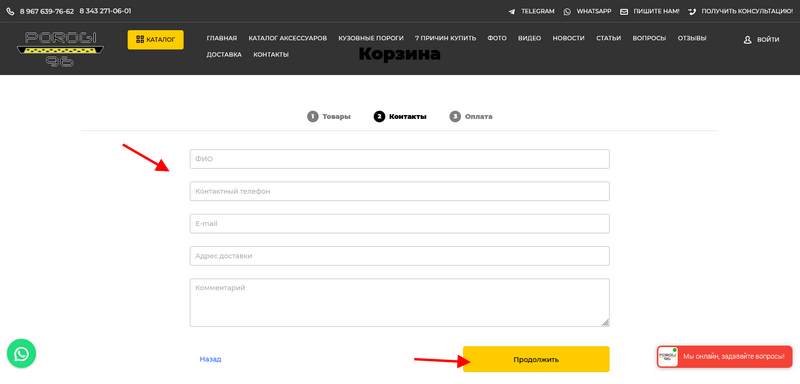Call number 8 967 639-76-62
Image resolution: width=800 pixels, height=384 pixels.
pos(46,11)
